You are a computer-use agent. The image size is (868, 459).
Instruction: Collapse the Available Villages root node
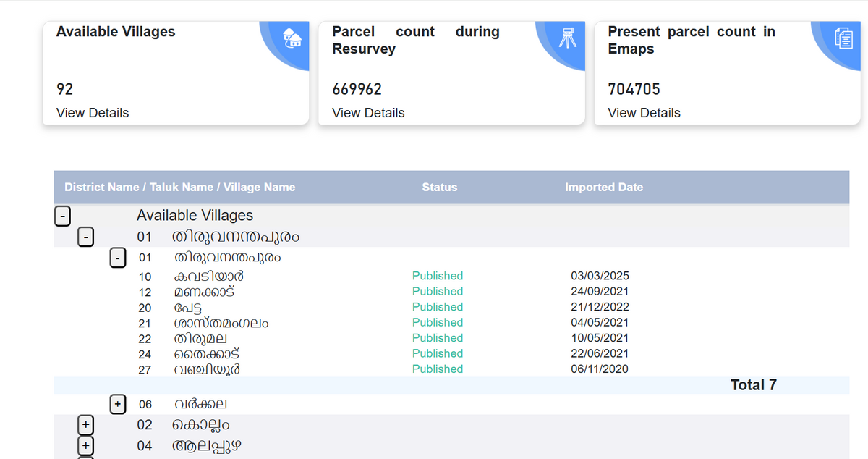(x=62, y=216)
